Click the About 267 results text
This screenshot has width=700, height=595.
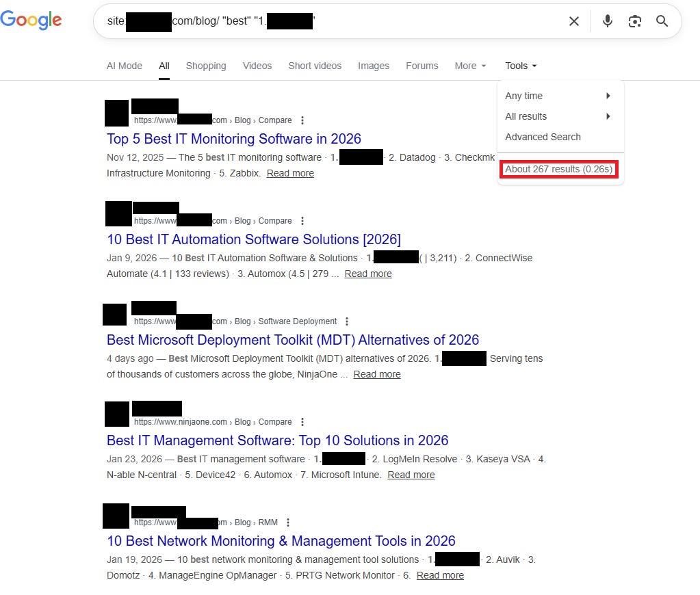(558, 169)
